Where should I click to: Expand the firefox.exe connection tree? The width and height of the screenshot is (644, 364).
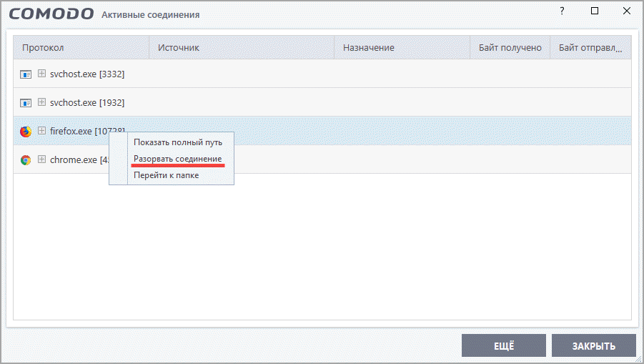42,131
